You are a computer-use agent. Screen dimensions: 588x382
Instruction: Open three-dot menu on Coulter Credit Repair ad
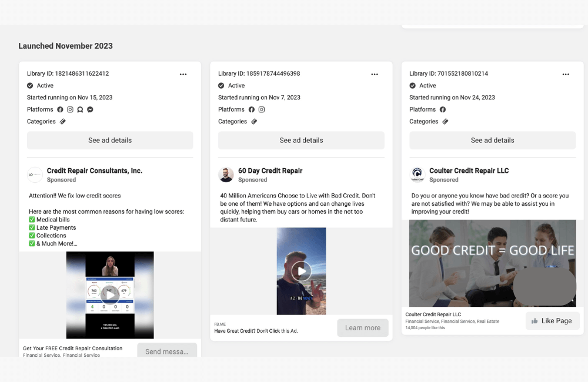(566, 74)
